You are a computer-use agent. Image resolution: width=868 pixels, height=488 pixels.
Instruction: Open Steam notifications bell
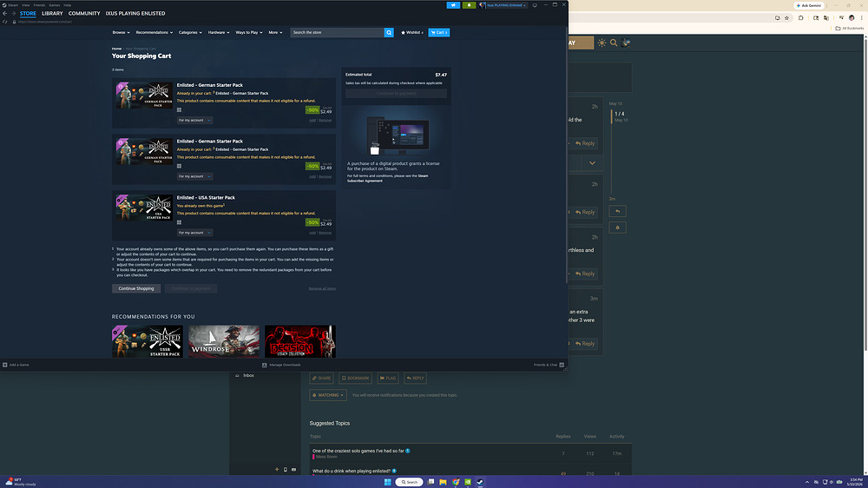click(x=469, y=5)
